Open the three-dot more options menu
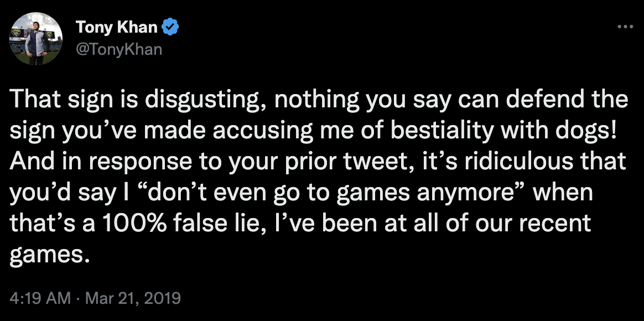The width and height of the screenshot is (644, 321). coord(625,27)
